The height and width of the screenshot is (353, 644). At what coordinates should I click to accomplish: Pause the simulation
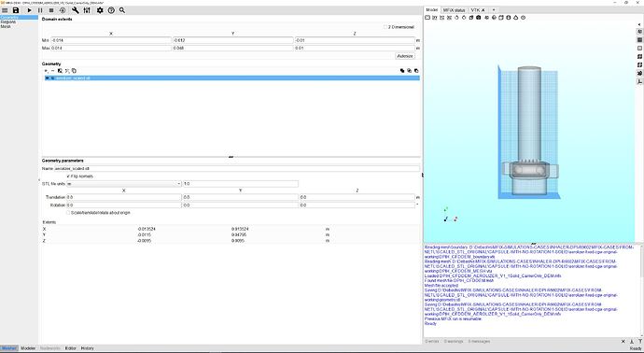tap(40, 10)
